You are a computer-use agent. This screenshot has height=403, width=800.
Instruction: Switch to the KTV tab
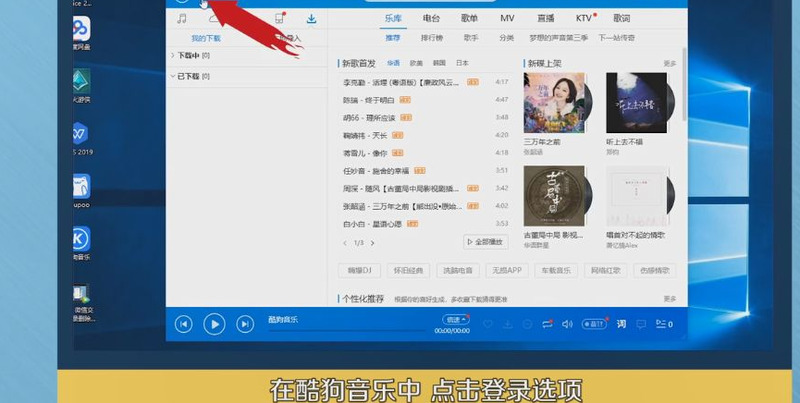[x=584, y=18]
